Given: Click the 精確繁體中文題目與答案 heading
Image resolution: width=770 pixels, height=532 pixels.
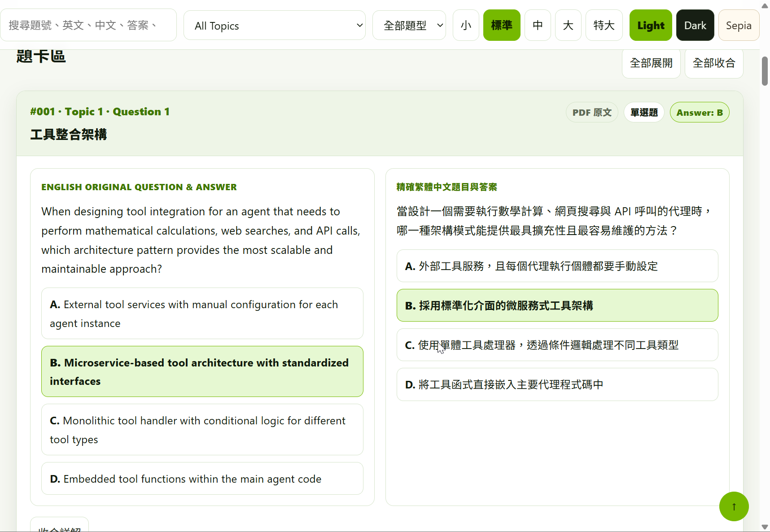Looking at the screenshot, I should coord(447,187).
